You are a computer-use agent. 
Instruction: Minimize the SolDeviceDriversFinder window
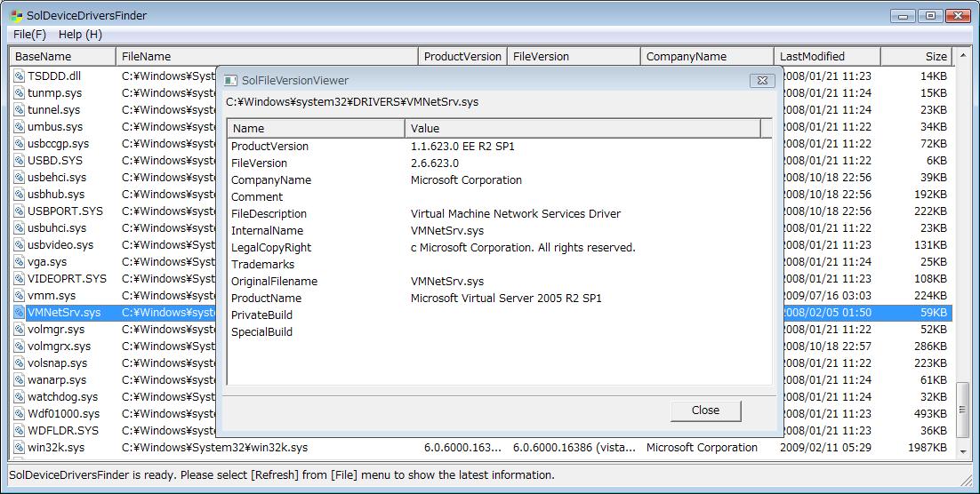pos(904,16)
